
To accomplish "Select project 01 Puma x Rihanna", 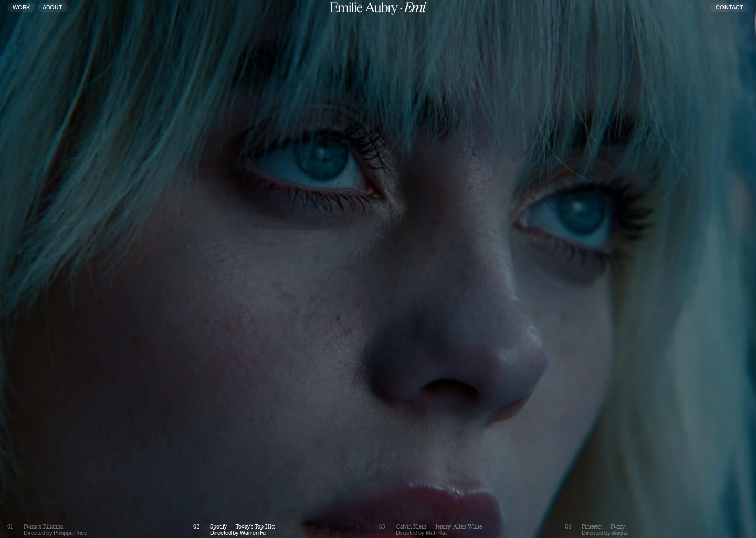I will [x=99, y=529].
